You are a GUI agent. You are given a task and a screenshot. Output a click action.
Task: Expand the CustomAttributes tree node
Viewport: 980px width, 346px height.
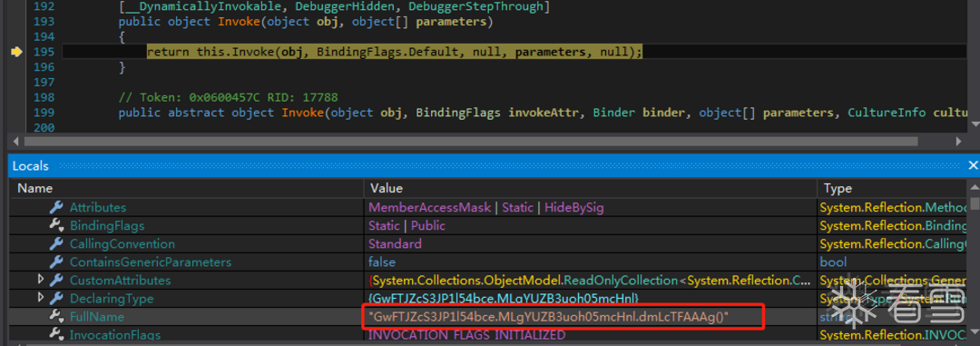(x=41, y=281)
